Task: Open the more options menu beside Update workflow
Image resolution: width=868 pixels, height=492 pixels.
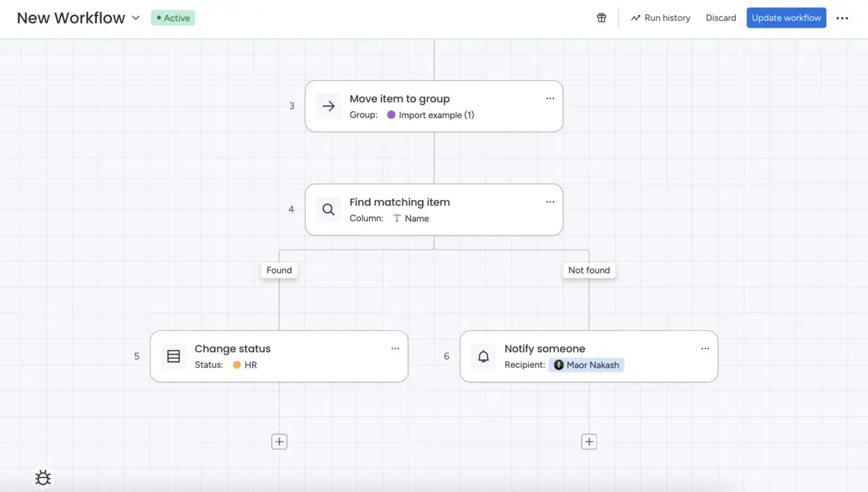Action: [x=842, y=18]
